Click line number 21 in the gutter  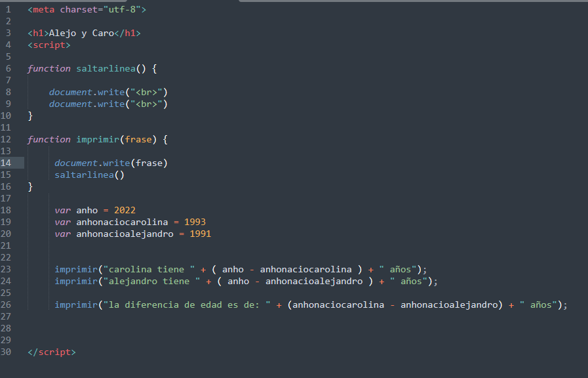(6, 245)
